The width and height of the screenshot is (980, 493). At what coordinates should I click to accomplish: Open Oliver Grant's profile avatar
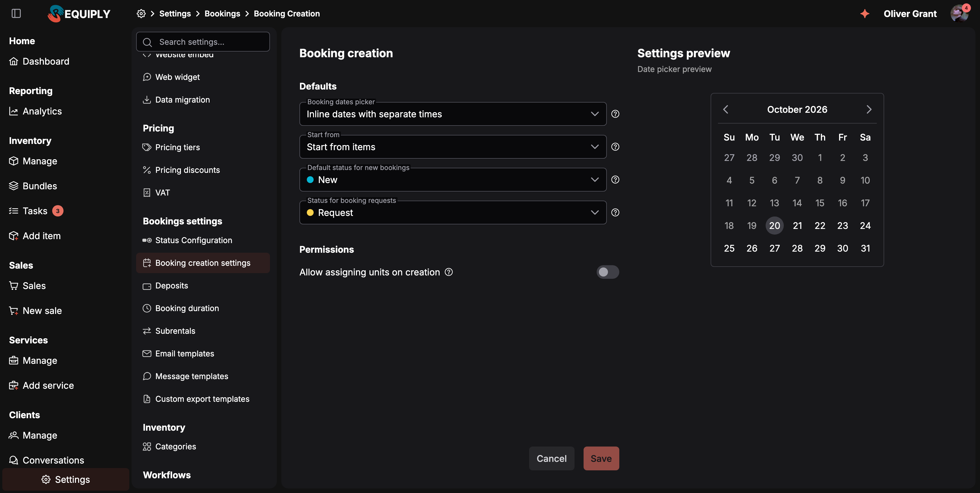click(959, 14)
